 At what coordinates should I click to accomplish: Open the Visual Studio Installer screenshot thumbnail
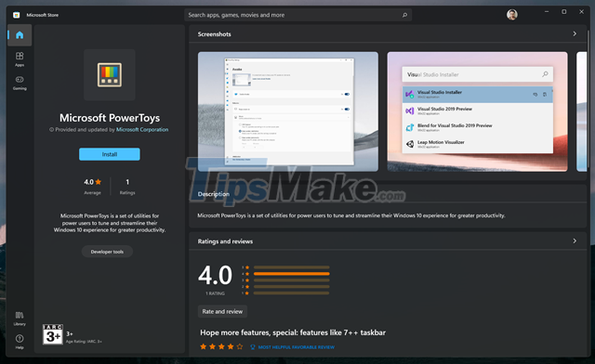point(477,111)
